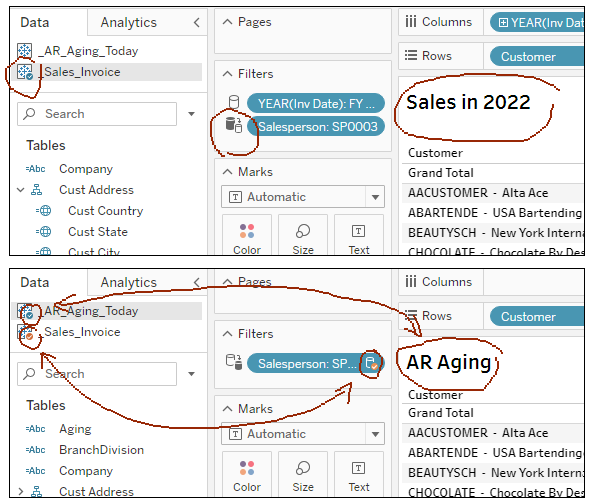The width and height of the screenshot is (590, 500).
Task: Open the Size marks card in top panel
Action: coord(303,236)
